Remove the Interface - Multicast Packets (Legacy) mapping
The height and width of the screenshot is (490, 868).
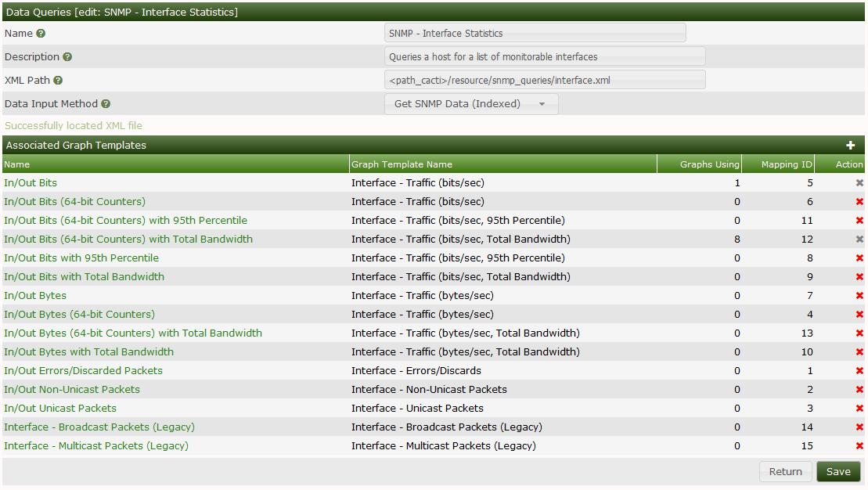click(859, 445)
